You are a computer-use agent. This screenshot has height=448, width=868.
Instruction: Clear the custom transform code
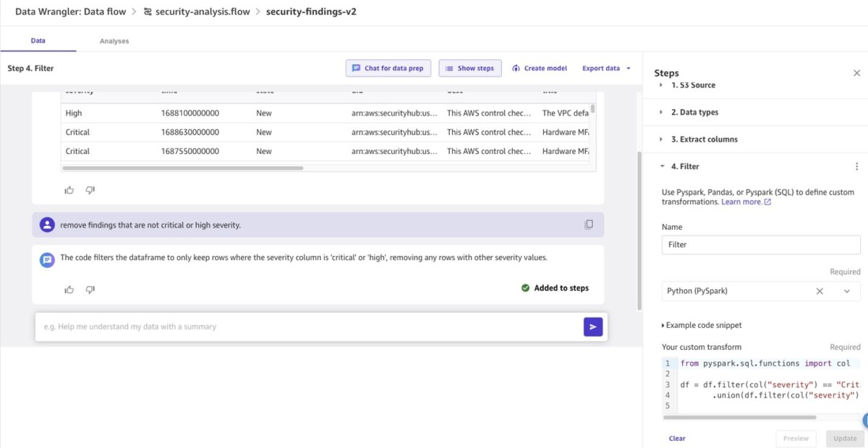point(677,439)
